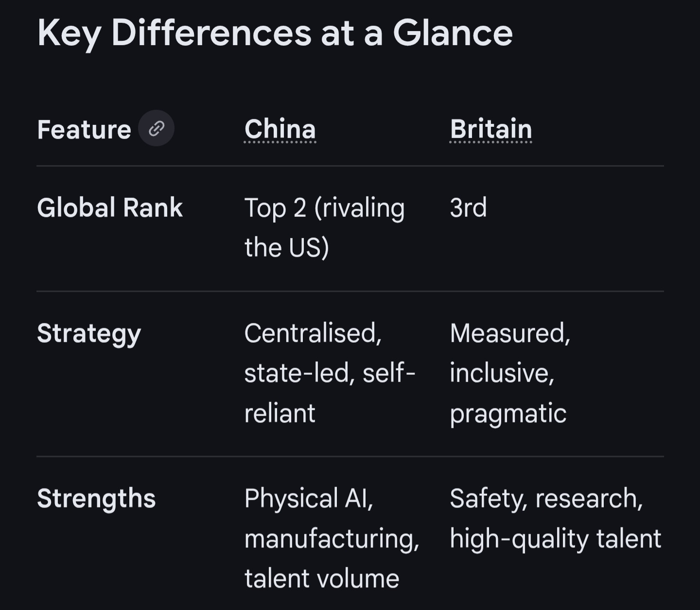The image size is (700, 610).
Task: Click the 'Top 2 (rivaling the US)' cell
Action: pyautogui.click(x=324, y=227)
